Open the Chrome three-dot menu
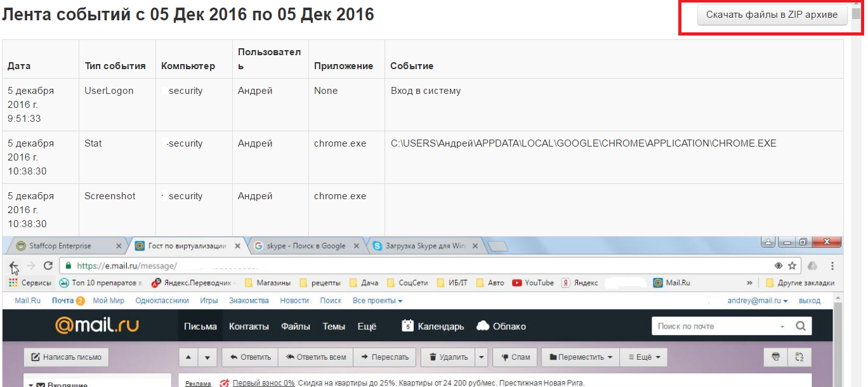The width and height of the screenshot is (868, 387). 832,266
